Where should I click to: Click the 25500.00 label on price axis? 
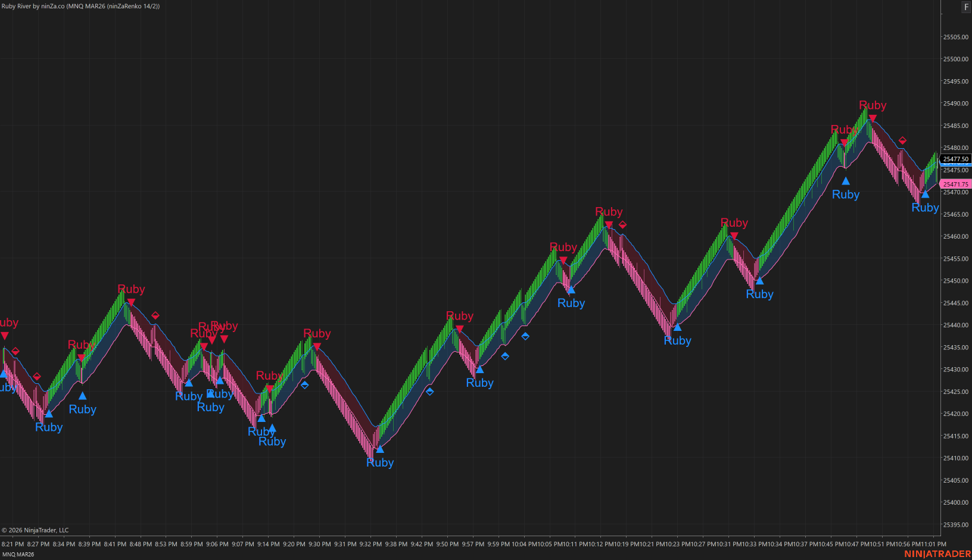955,59
